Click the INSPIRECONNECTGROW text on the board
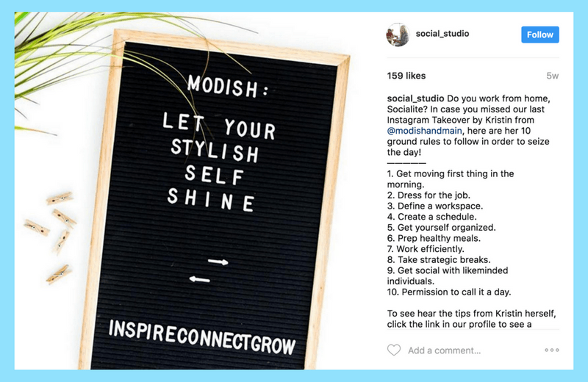 tap(202, 337)
